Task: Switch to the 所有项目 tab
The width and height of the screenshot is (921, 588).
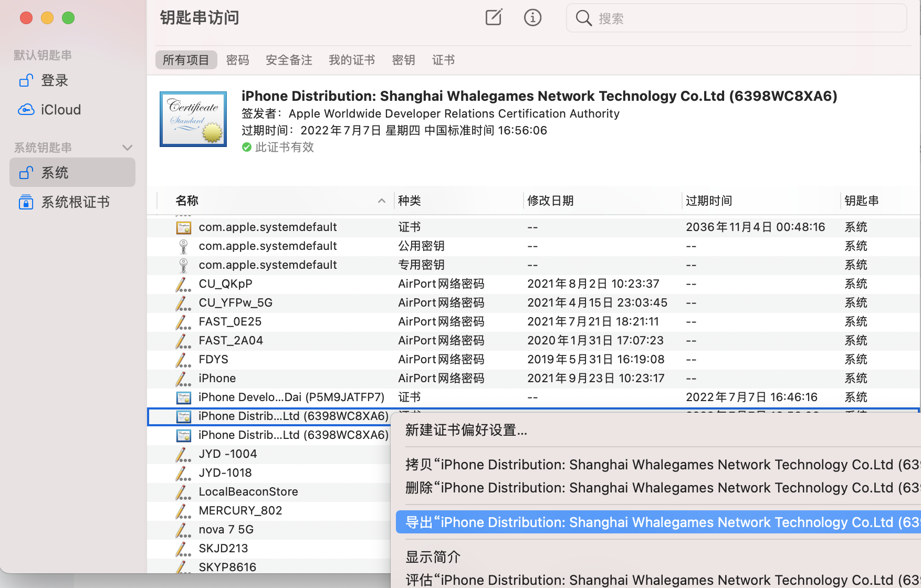Action: pyautogui.click(x=186, y=60)
